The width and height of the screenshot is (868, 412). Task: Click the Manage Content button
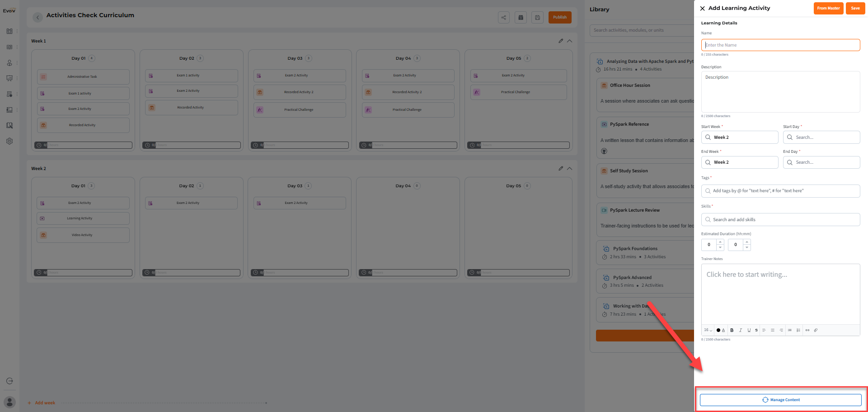(x=781, y=400)
